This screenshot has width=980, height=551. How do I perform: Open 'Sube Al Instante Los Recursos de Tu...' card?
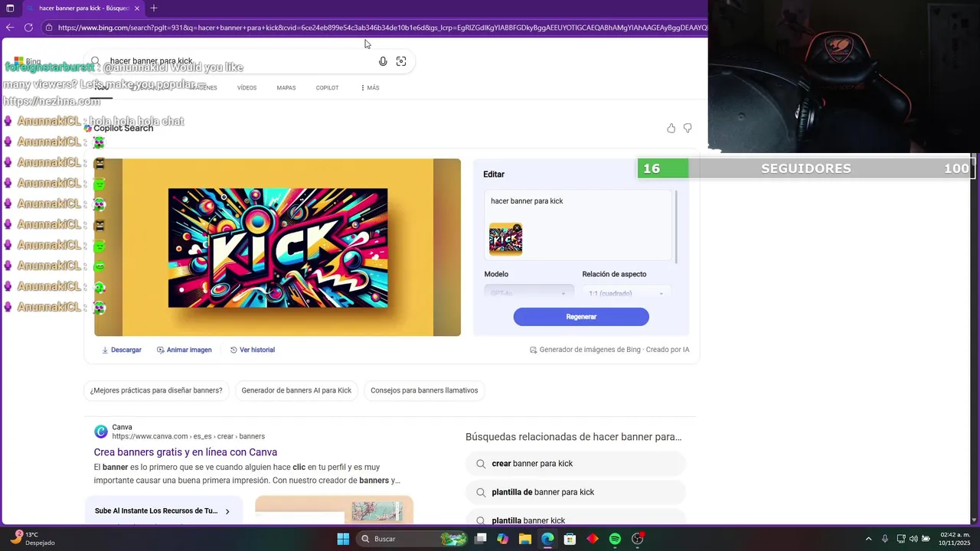click(163, 510)
